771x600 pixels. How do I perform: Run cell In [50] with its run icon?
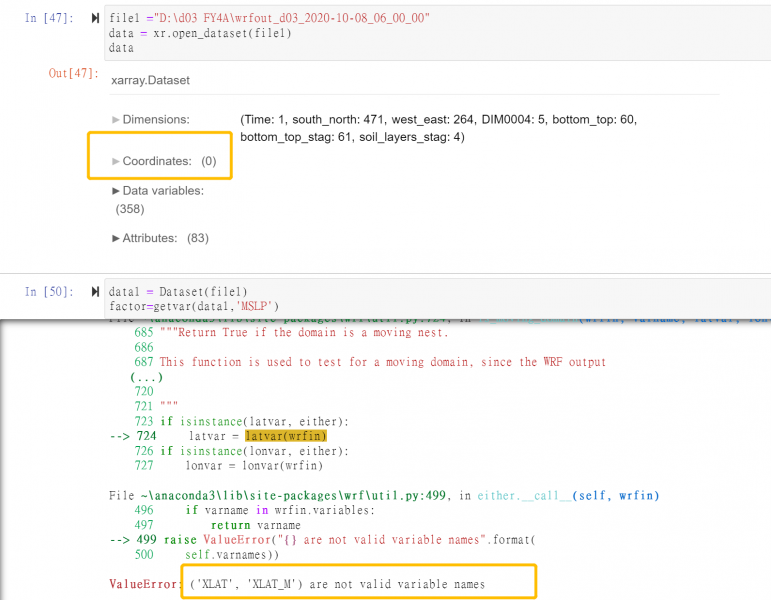tap(95, 291)
